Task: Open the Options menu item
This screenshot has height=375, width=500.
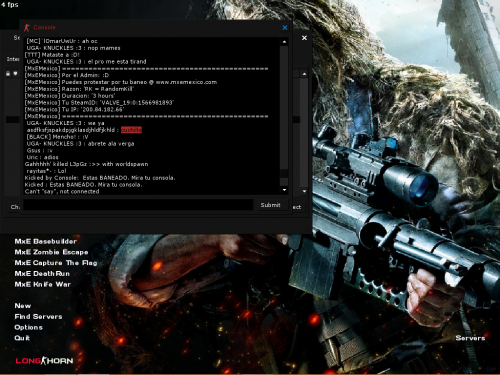Action: (x=28, y=327)
